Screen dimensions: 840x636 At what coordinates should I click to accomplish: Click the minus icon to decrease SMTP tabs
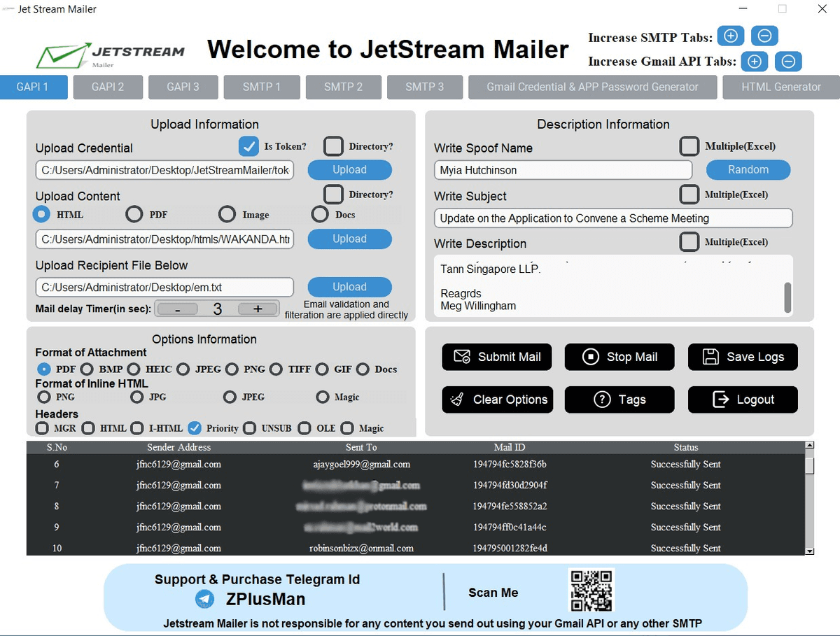coord(764,36)
